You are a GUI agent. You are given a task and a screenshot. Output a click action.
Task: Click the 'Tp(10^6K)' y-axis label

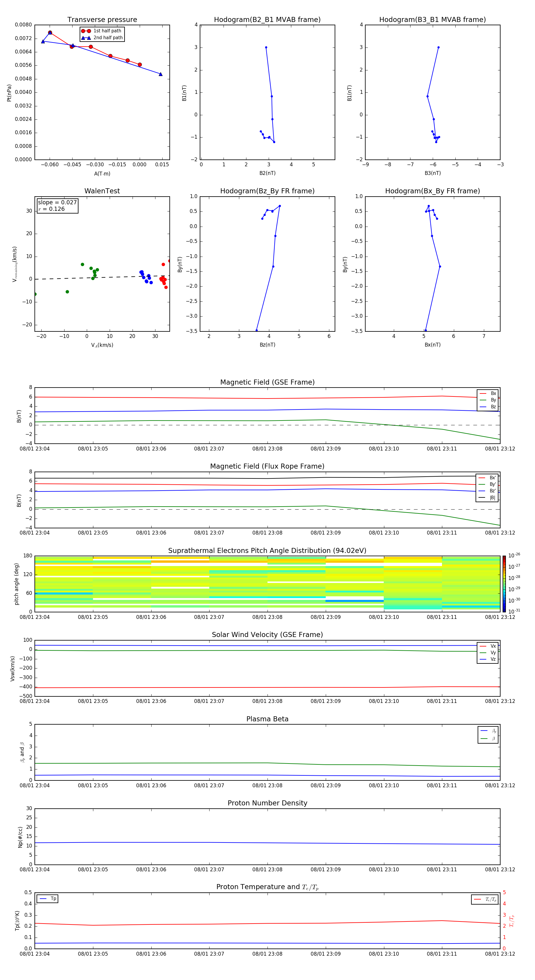(17, 921)
